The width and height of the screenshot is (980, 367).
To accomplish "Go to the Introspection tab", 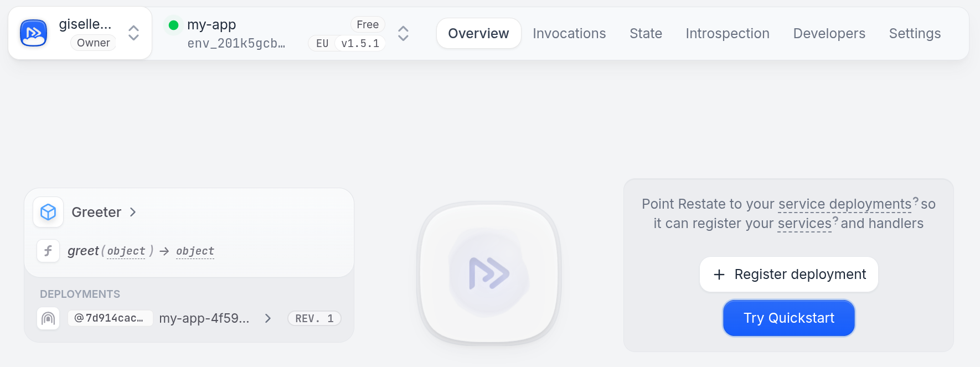I will click(x=728, y=33).
